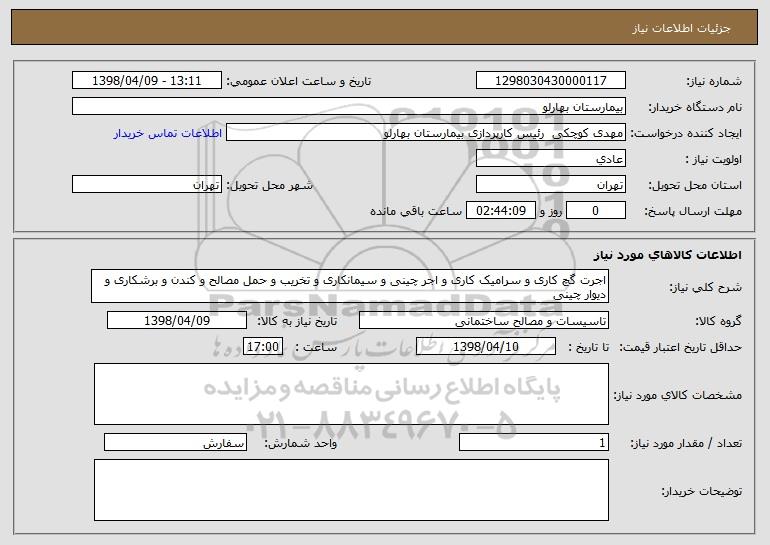The image size is (770, 545).
Task: Click the شماره نیاز label
Action: pyautogui.click(x=716, y=81)
